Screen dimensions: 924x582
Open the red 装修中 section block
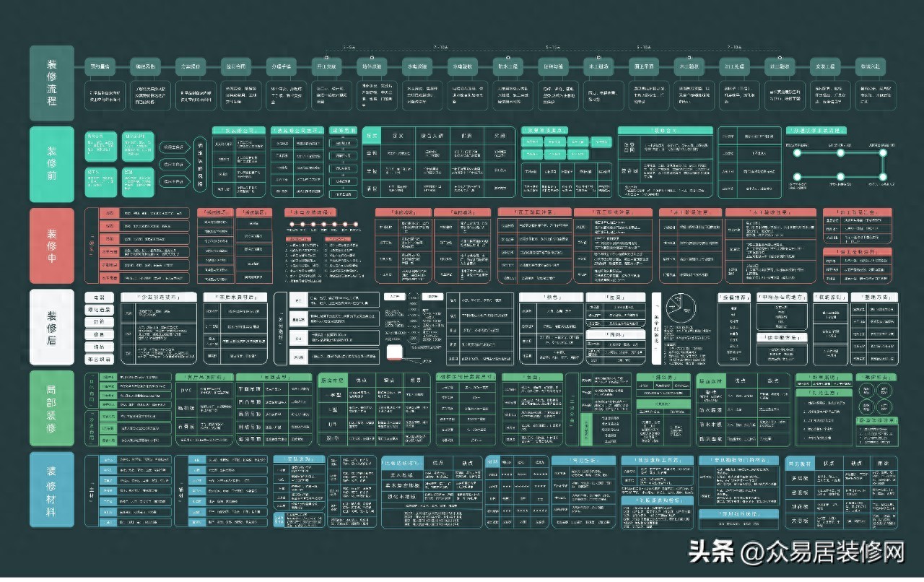pyautogui.click(x=51, y=246)
